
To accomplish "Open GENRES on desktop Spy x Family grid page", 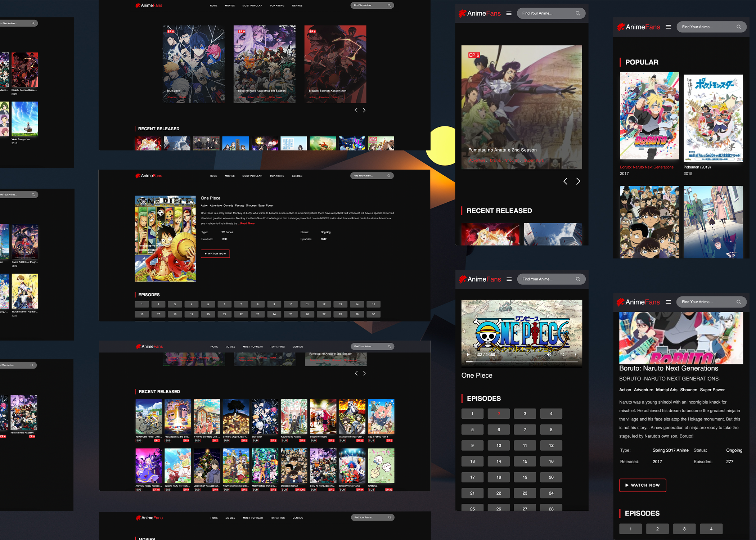I will 298,347.
